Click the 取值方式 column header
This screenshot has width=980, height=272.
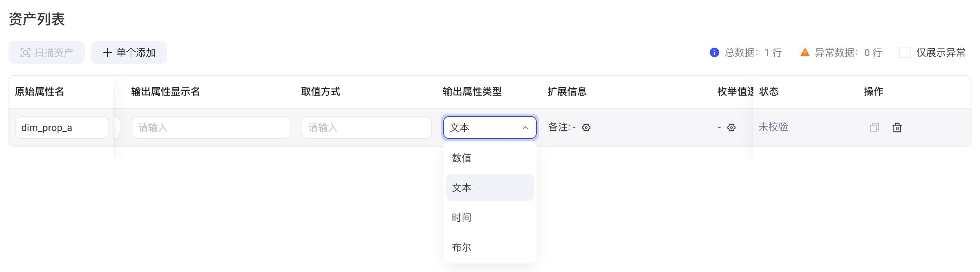tap(320, 91)
